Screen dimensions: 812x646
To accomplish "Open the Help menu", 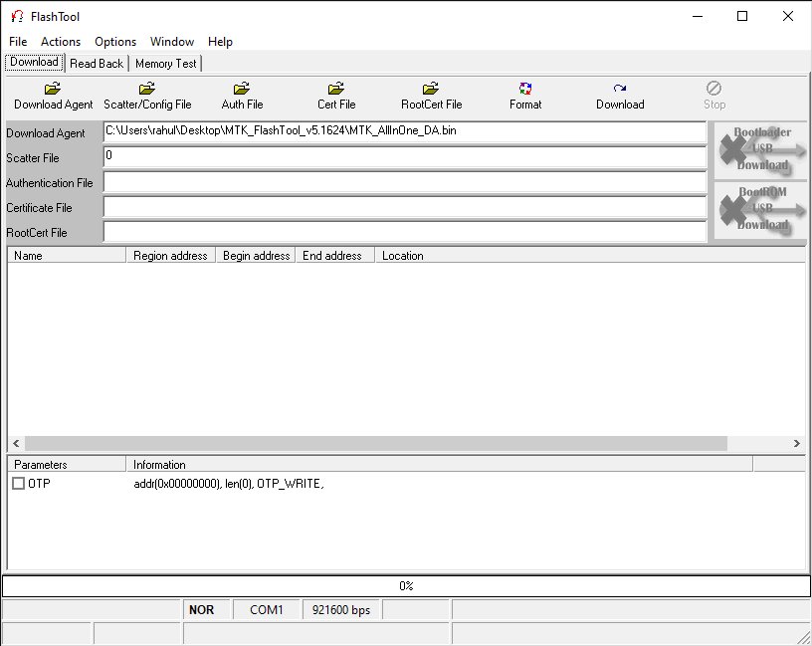I will pos(220,42).
